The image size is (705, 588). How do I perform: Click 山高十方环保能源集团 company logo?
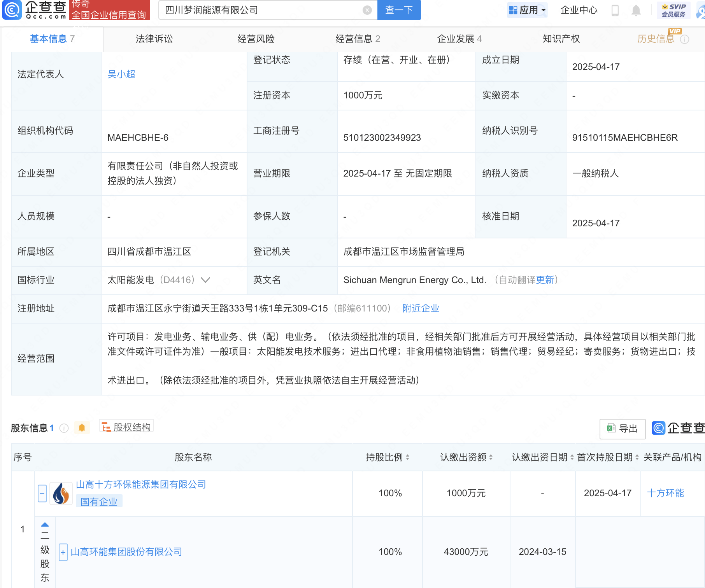pyautogui.click(x=61, y=493)
